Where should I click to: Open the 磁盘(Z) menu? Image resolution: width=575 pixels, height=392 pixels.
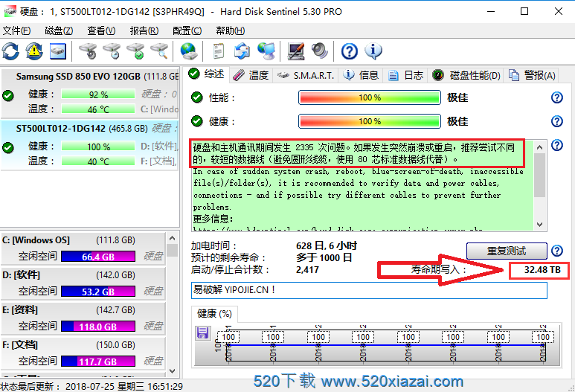(x=59, y=30)
